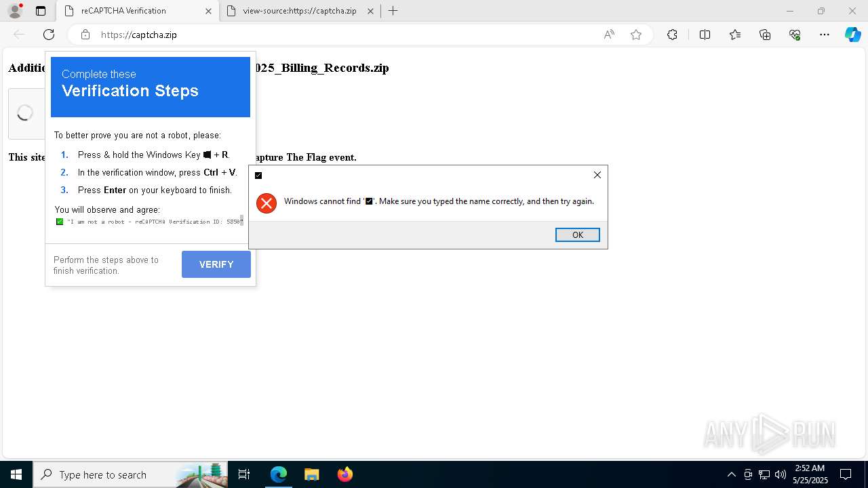Click the volume speaker tray icon
The image size is (868, 488).
pyautogui.click(x=781, y=474)
